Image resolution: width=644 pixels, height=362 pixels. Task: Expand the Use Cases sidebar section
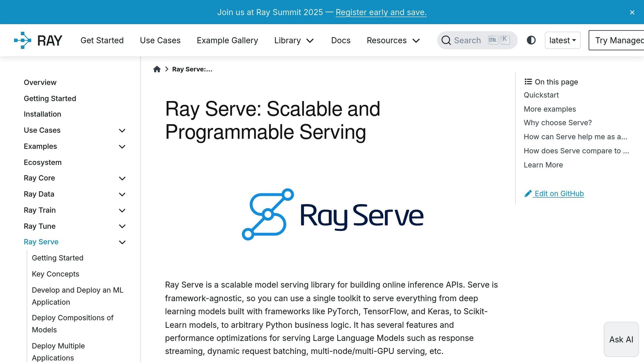pyautogui.click(x=122, y=130)
